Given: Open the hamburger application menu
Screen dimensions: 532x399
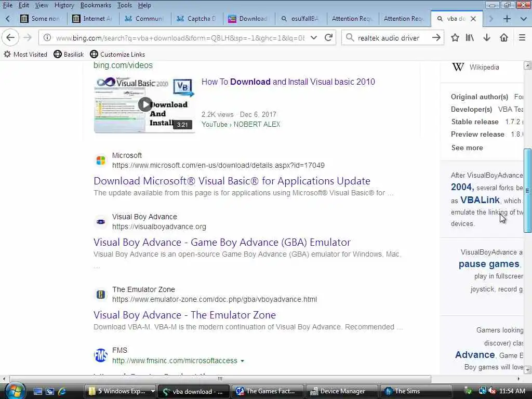Looking at the screenshot, I should [522, 37].
